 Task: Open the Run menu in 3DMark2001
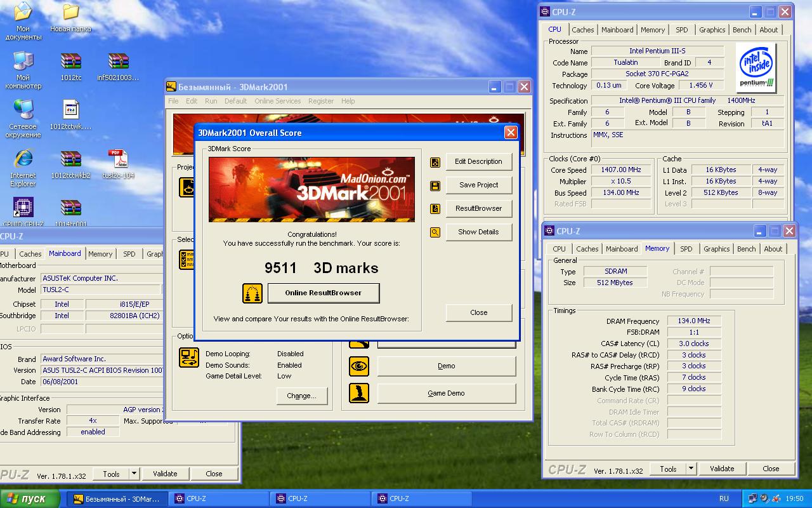point(211,101)
